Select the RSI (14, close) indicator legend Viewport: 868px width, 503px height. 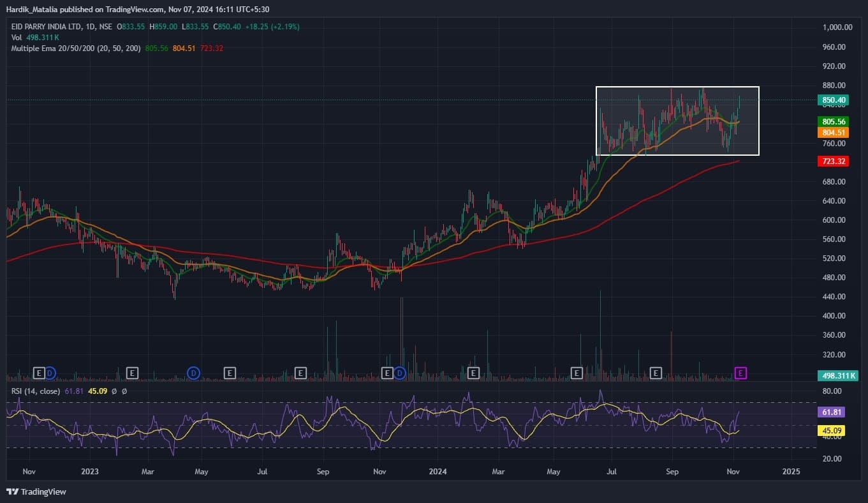point(36,391)
